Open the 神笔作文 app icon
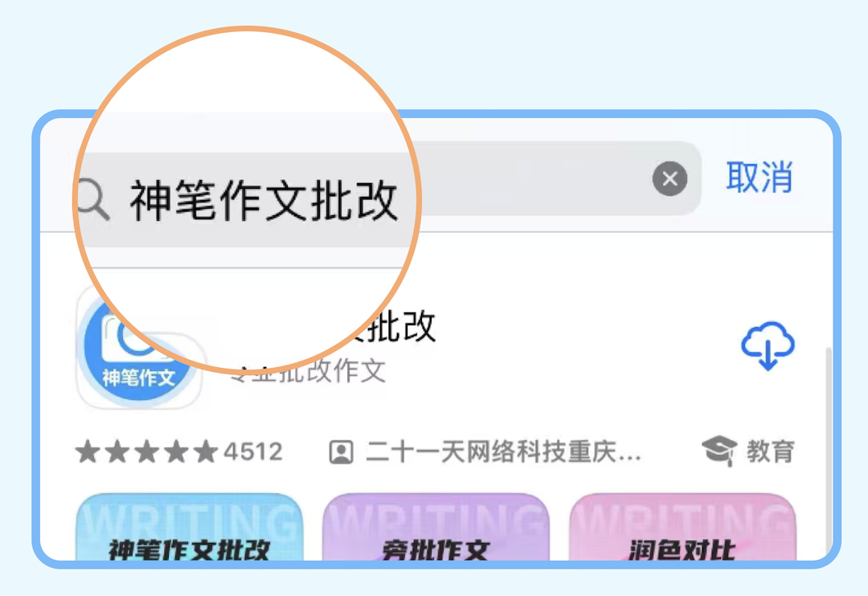868x596 pixels. tap(139, 348)
